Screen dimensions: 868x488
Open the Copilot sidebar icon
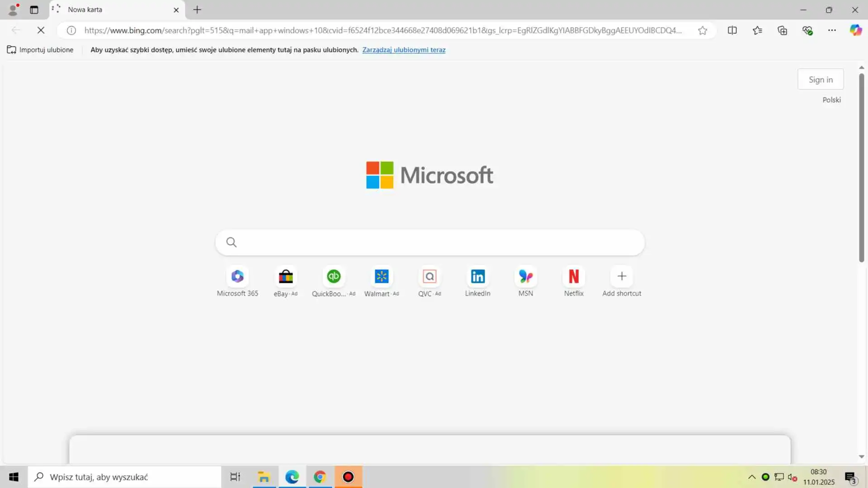coord(855,30)
